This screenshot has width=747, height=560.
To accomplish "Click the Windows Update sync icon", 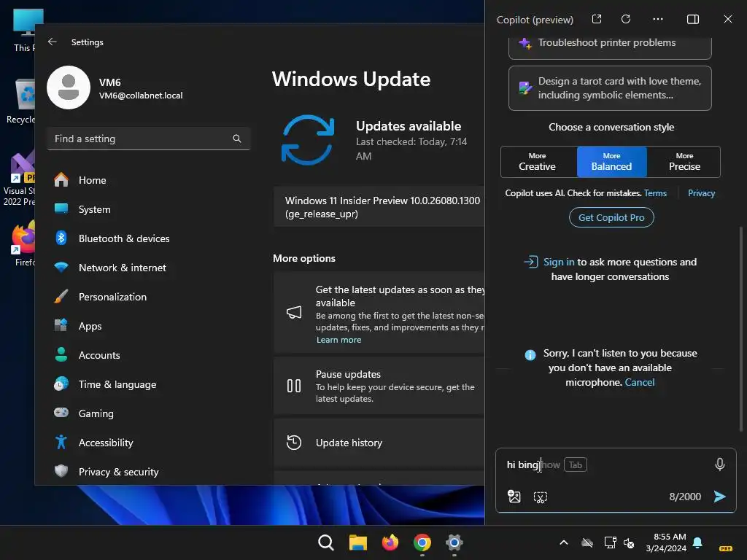I will pyautogui.click(x=308, y=139).
